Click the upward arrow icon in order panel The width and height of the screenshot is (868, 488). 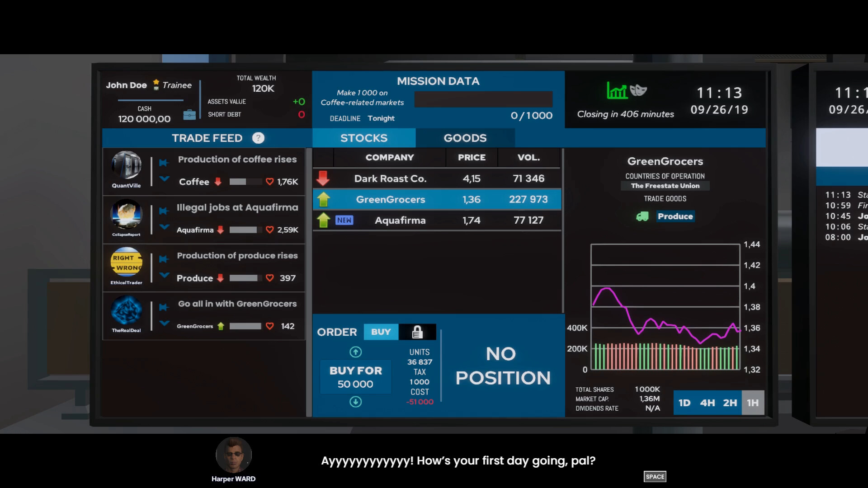click(356, 352)
